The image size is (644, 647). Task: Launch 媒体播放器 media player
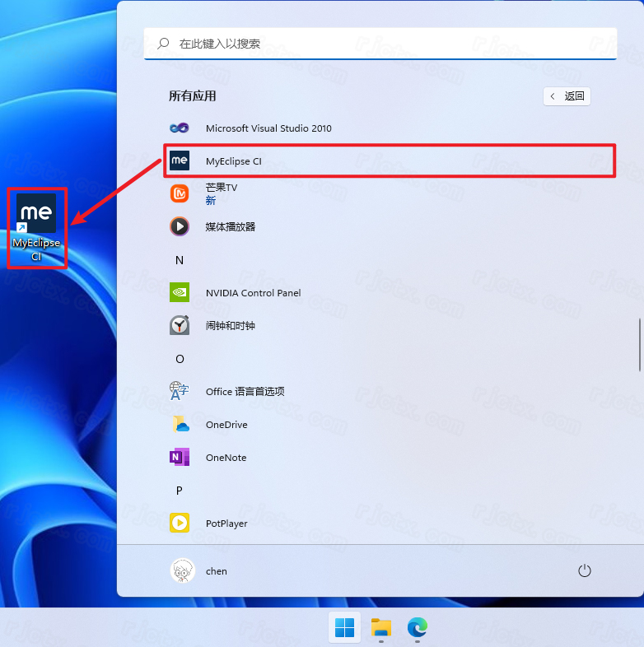point(230,226)
